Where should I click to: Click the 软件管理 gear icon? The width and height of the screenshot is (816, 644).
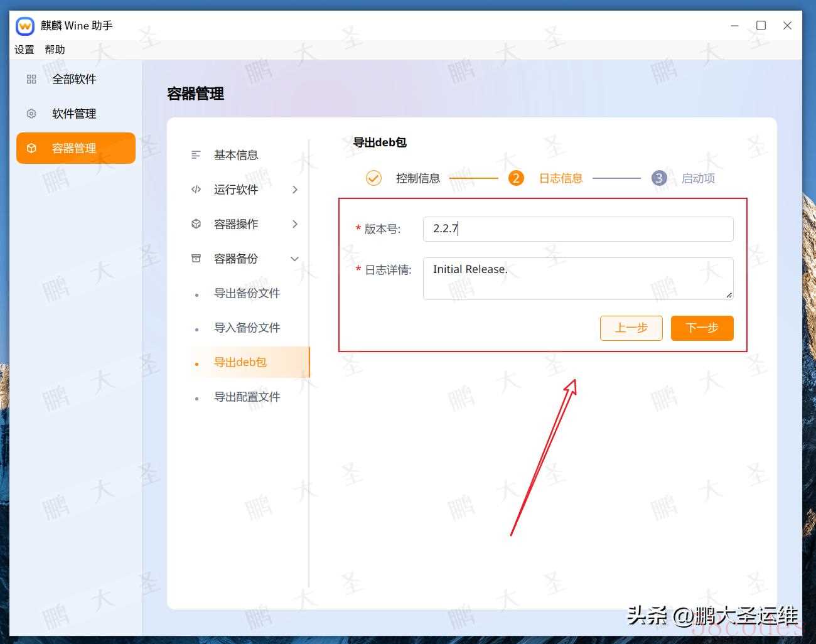pyautogui.click(x=31, y=114)
